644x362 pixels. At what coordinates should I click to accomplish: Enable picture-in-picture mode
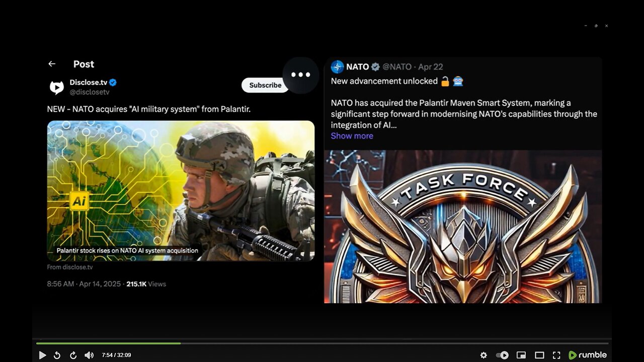(x=521, y=355)
